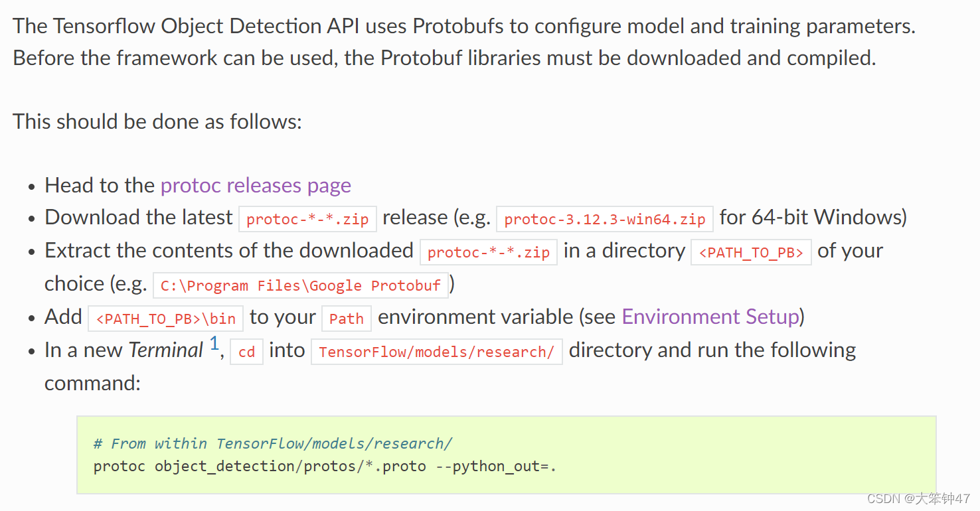
Task: Click the first paragraph about Protobufs
Action: (464, 42)
